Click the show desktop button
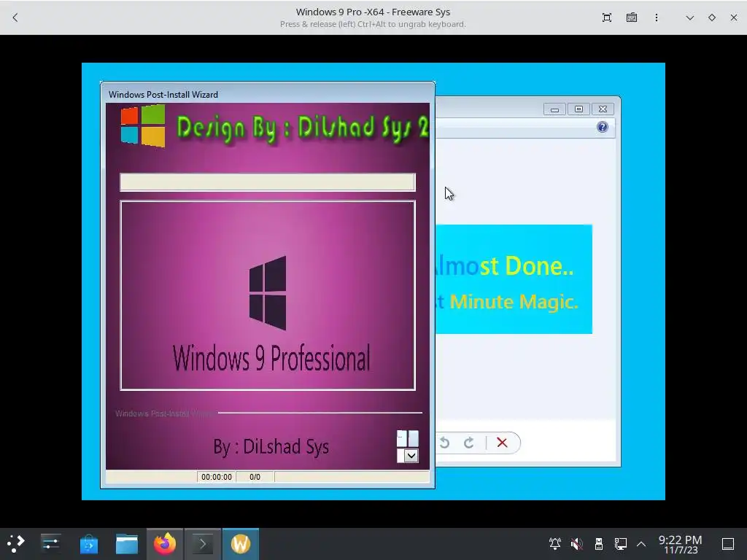Viewport: 747px width, 560px height. 728,544
